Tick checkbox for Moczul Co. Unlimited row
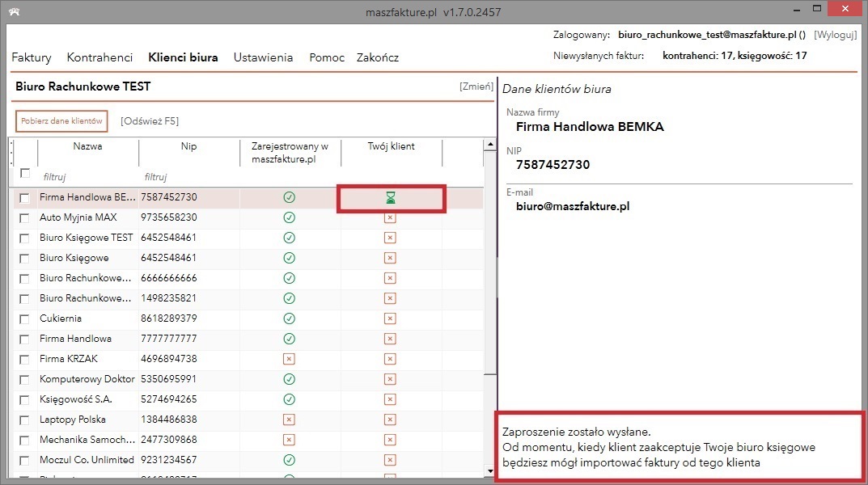868x485 pixels. (24, 461)
